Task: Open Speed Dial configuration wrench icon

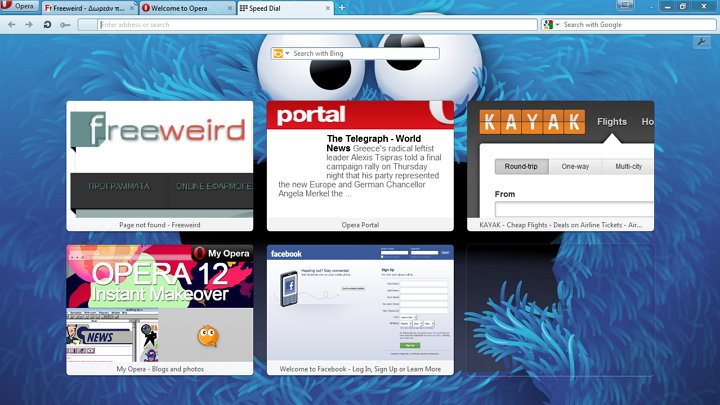Action: [x=702, y=42]
